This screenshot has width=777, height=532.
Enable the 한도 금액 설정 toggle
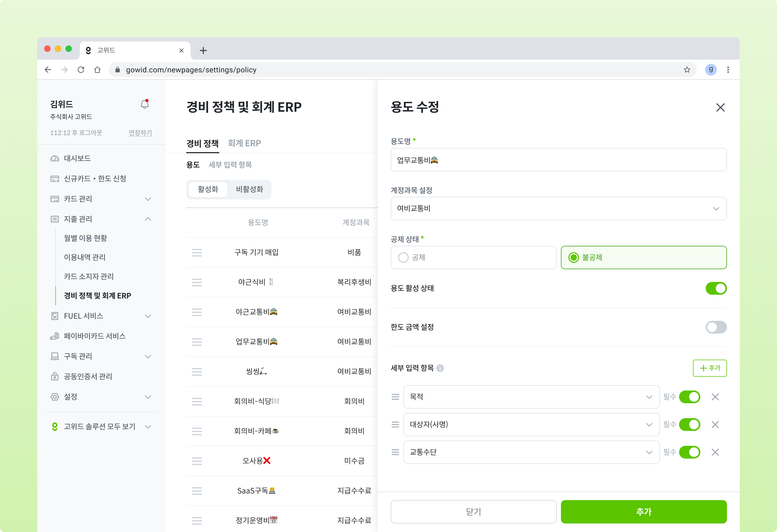tap(716, 327)
